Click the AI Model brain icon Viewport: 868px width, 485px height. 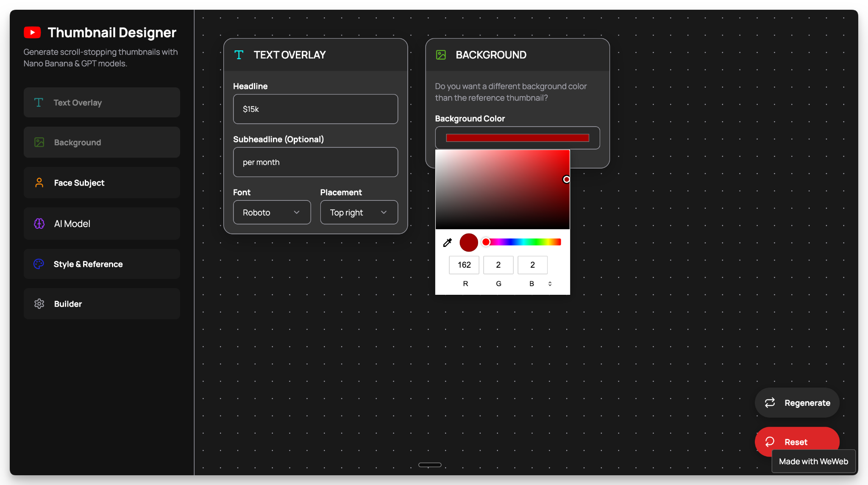[39, 223]
